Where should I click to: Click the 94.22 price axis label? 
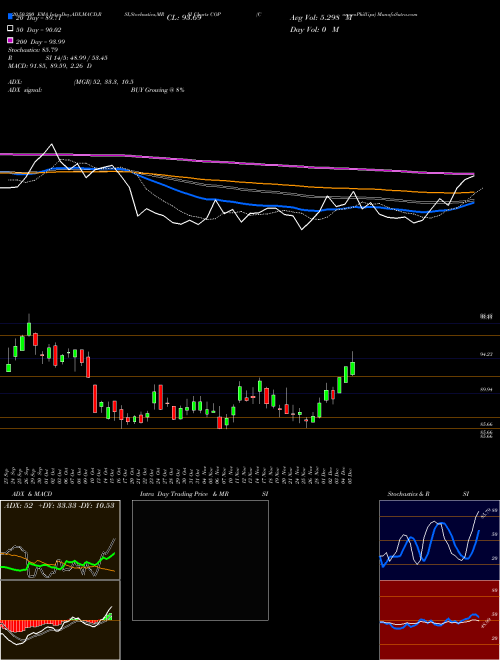(x=486, y=354)
